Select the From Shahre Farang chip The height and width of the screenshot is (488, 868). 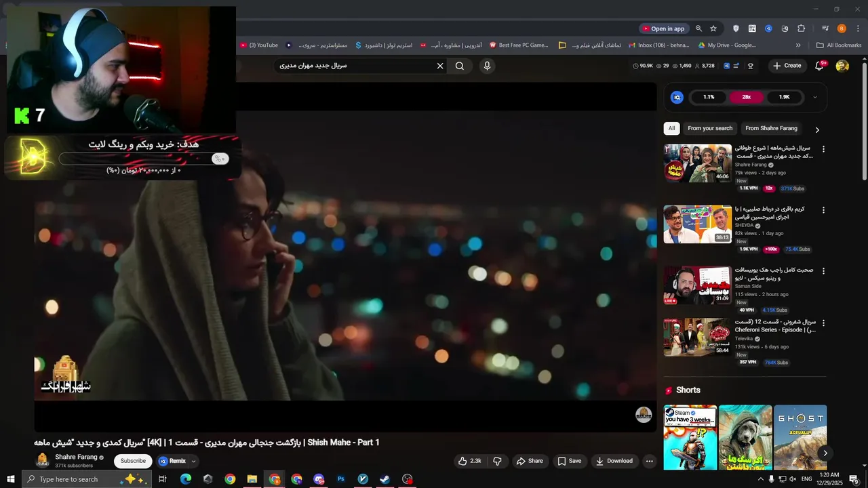click(771, 128)
